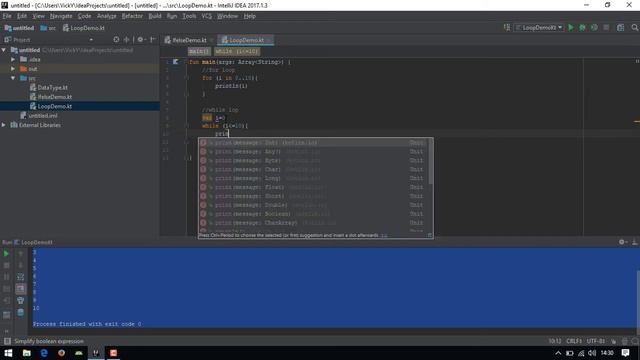This screenshot has width=640, height=360.
Task: Choose print(message: Float) completion suggestion
Action: tap(313, 187)
